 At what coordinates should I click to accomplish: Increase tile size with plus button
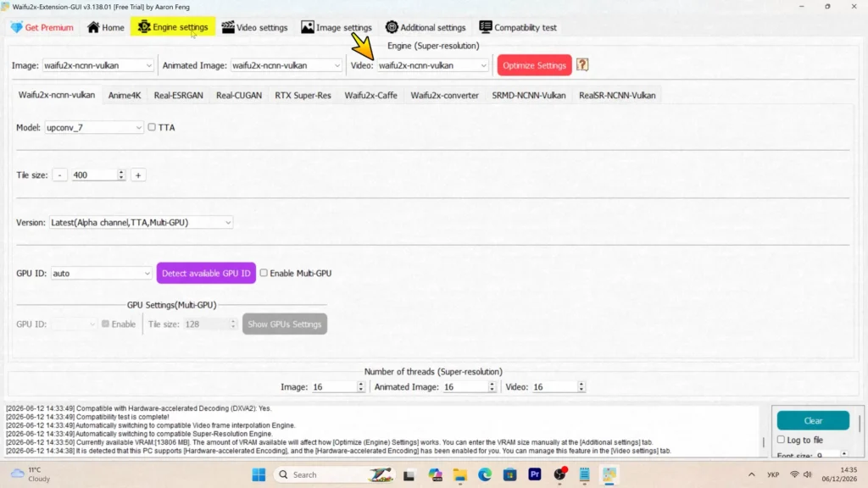pos(138,175)
